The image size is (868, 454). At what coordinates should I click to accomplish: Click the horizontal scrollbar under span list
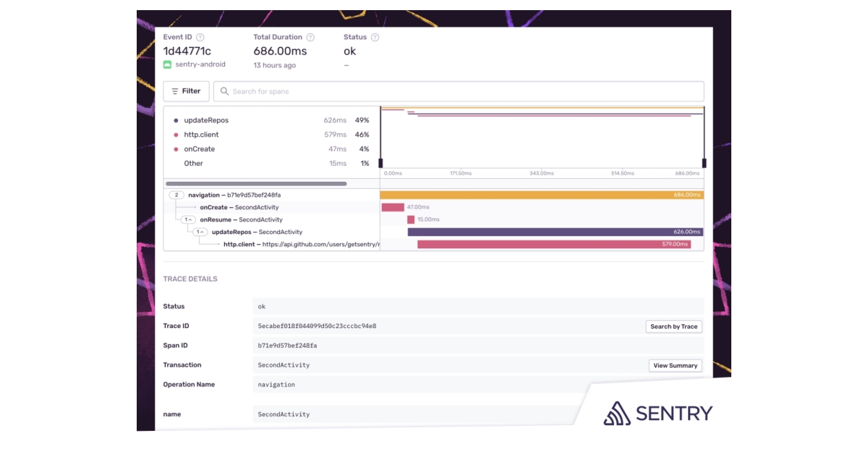[256, 184]
